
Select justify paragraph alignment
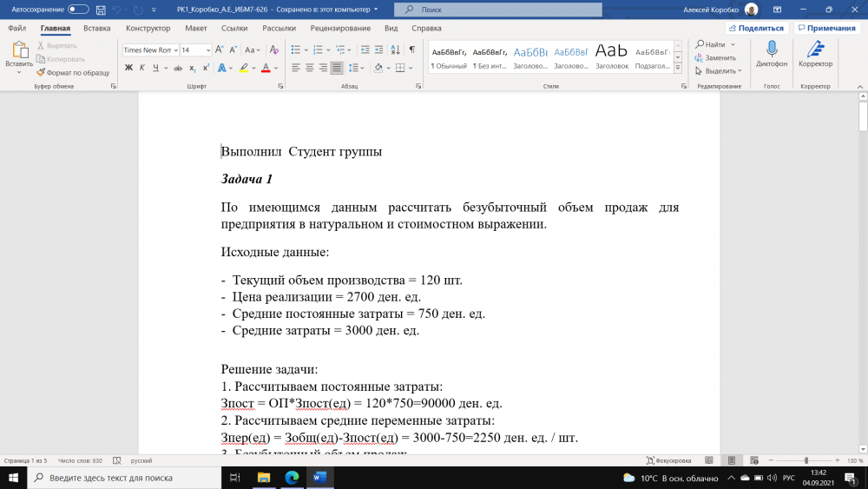pos(336,68)
